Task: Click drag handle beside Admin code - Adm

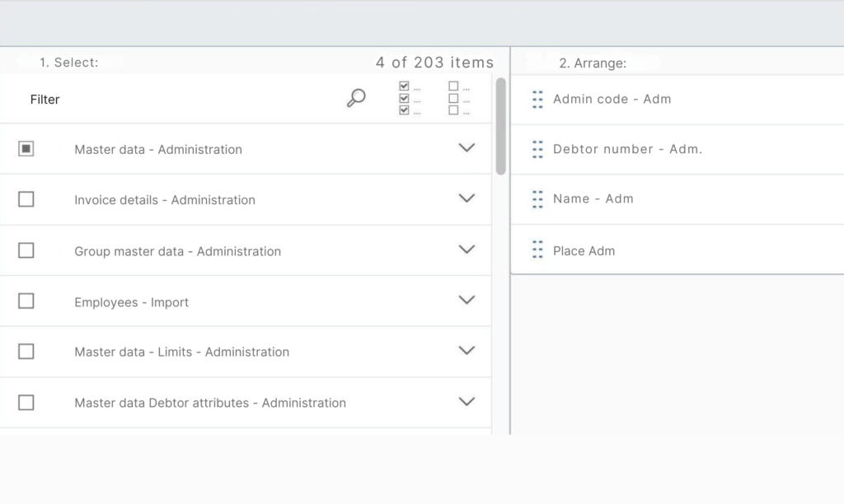Action: pyautogui.click(x=537, y=100)
